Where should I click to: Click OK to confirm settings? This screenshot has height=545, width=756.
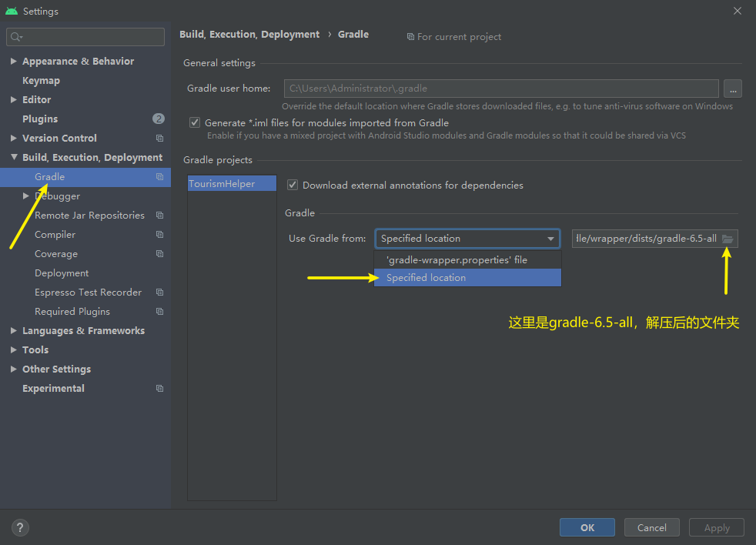(x=587, y=527)
